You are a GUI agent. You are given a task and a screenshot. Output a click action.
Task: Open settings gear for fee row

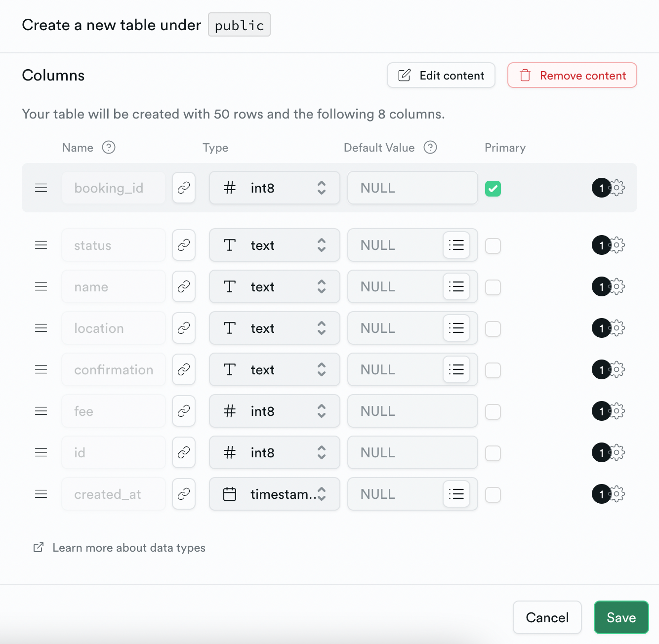pyautogui.click(x=617, y=411)
